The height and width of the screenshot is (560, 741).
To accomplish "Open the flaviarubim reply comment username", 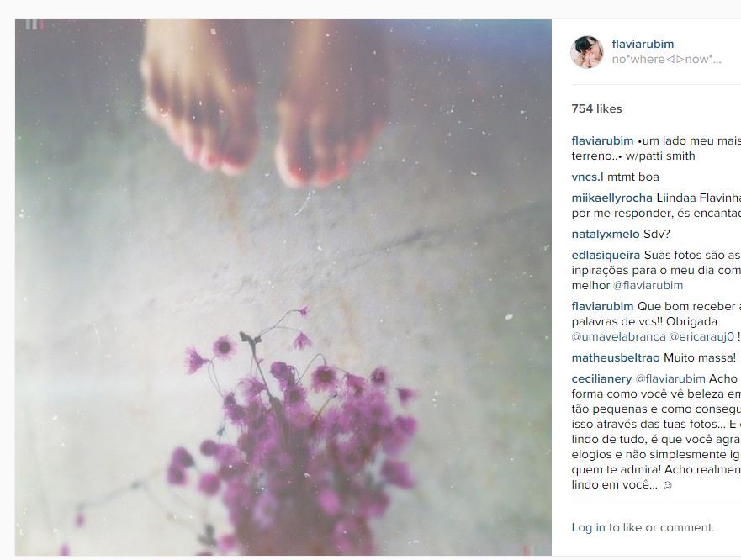I will (x=602, y=306).
